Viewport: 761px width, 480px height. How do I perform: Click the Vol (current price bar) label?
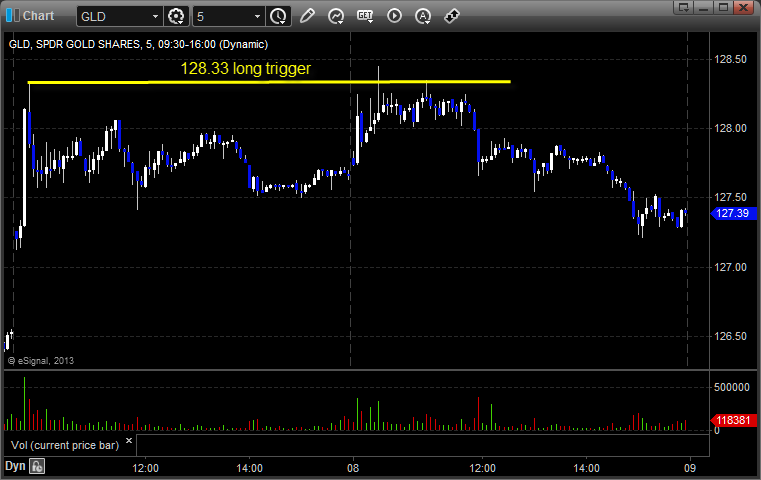[65, 445]
